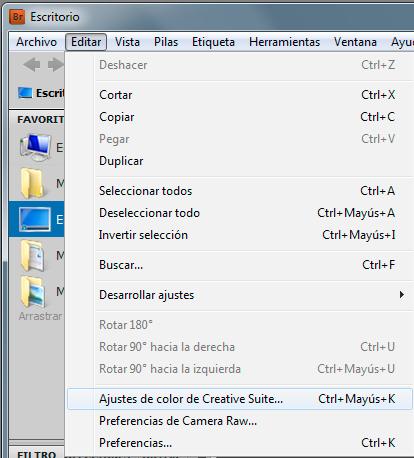Click the Escritorio monitor icon in path bar
Viewport: 414px width, 458px height.
(25, 93)
